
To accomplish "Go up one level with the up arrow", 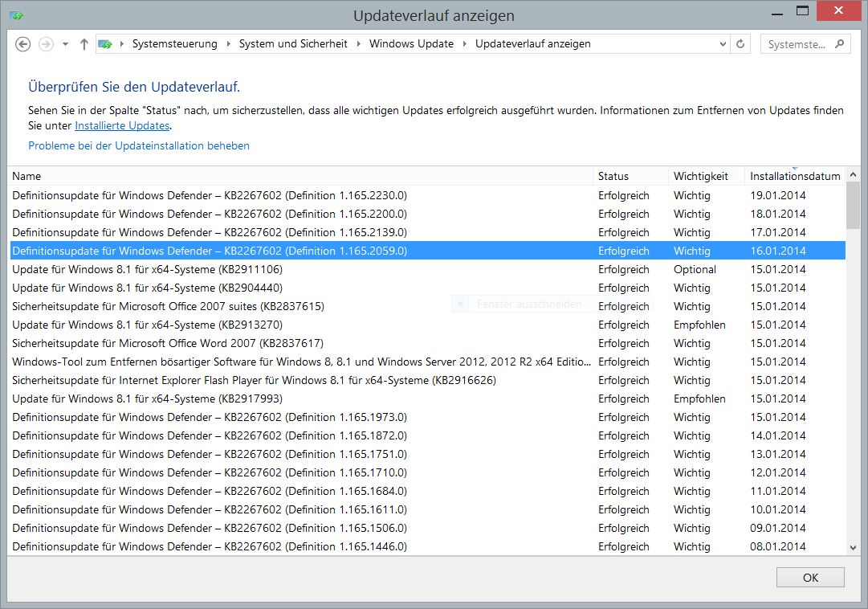I will [x=84, y=43].
